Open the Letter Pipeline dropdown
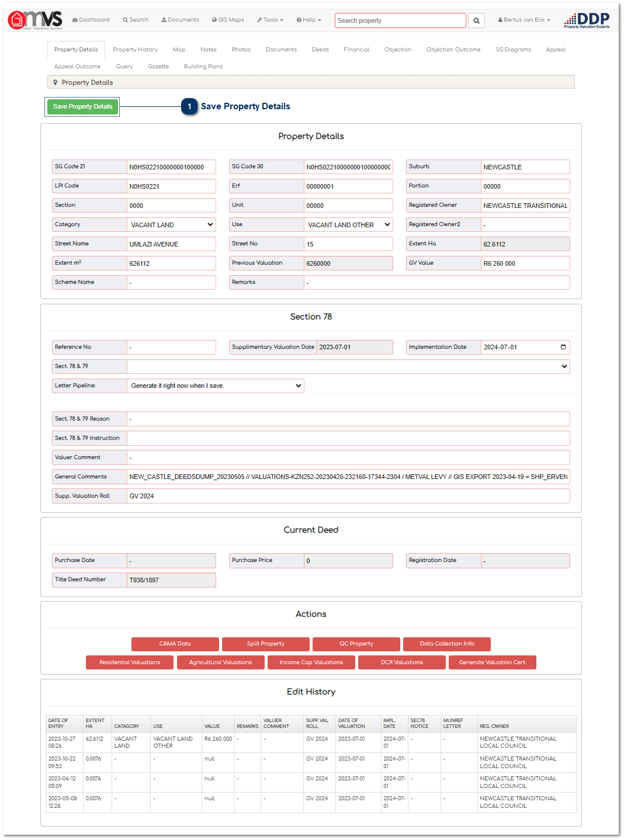 pyautogui.click(x=216, y=386)
